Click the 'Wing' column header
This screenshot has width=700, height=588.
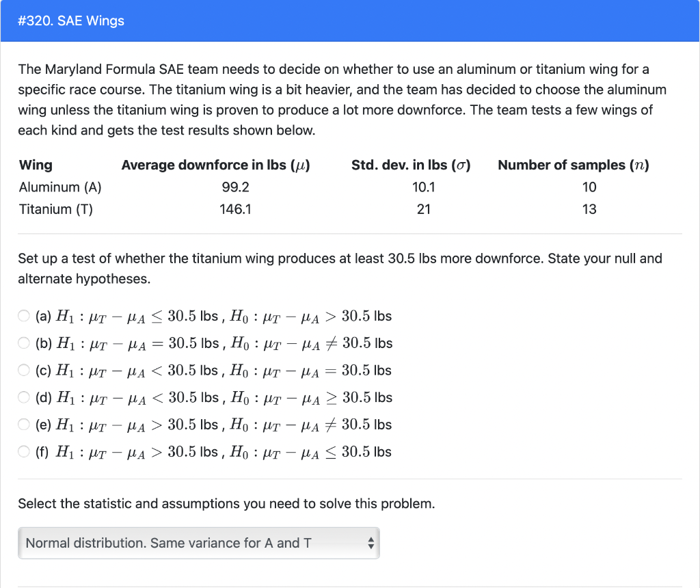pos(36,165)
